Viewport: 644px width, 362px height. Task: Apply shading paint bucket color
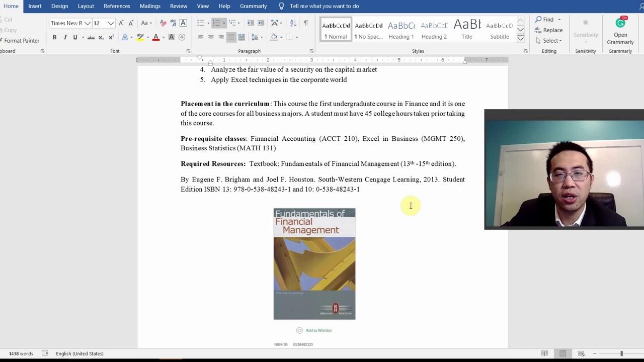point(274,37)
